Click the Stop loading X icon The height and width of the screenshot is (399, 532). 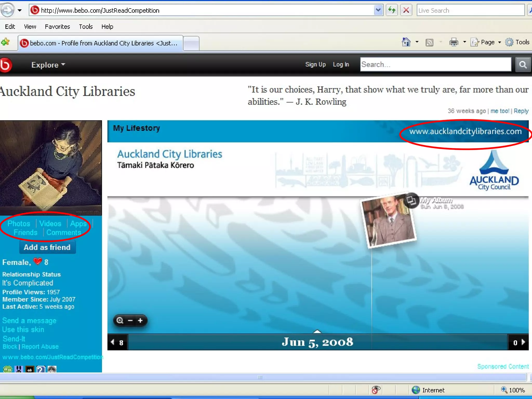point(406,10)
